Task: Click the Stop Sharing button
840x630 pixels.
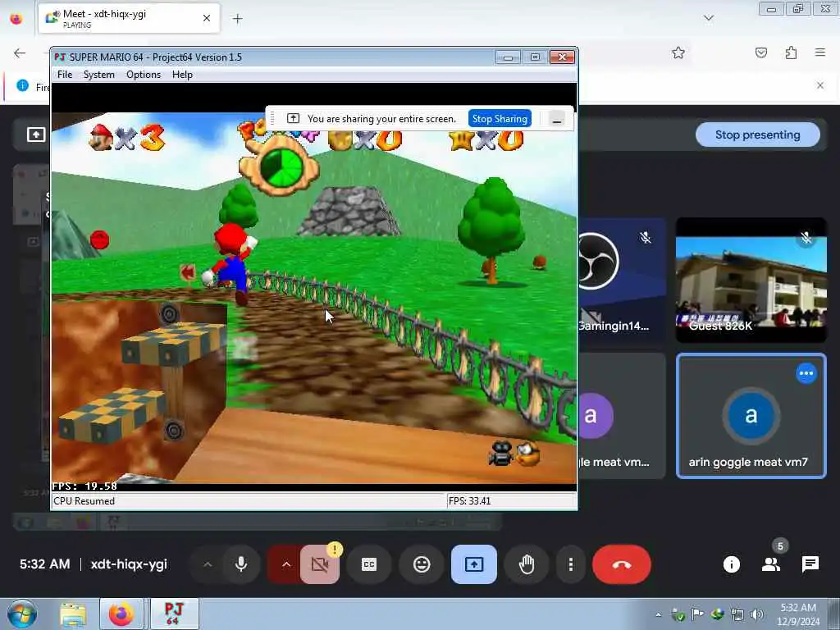Action: coord(500,118)
